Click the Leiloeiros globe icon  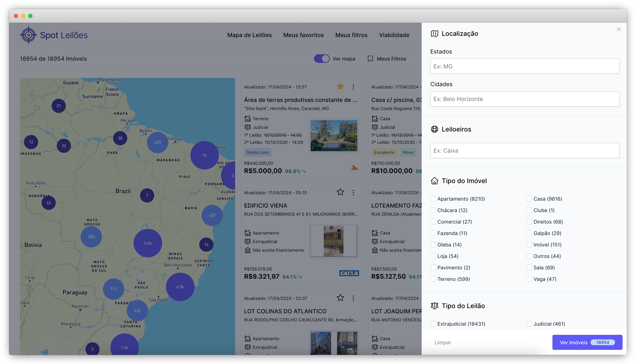tap(434, 129)
